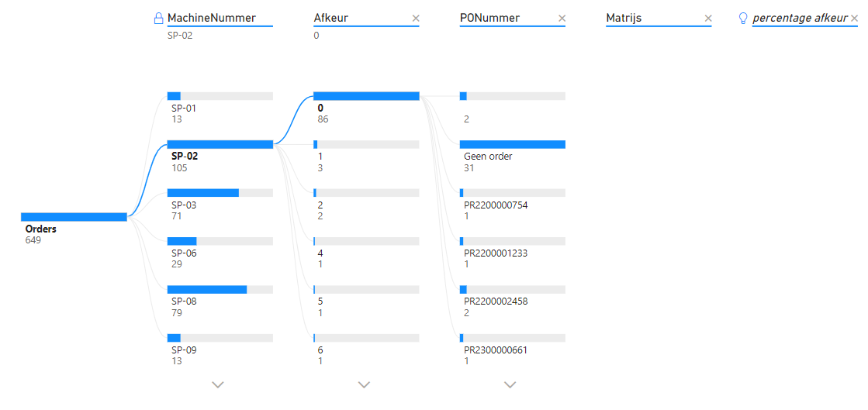Remove the PONummer level with its X
The image size is (868, 410).
tap(562, 19)
